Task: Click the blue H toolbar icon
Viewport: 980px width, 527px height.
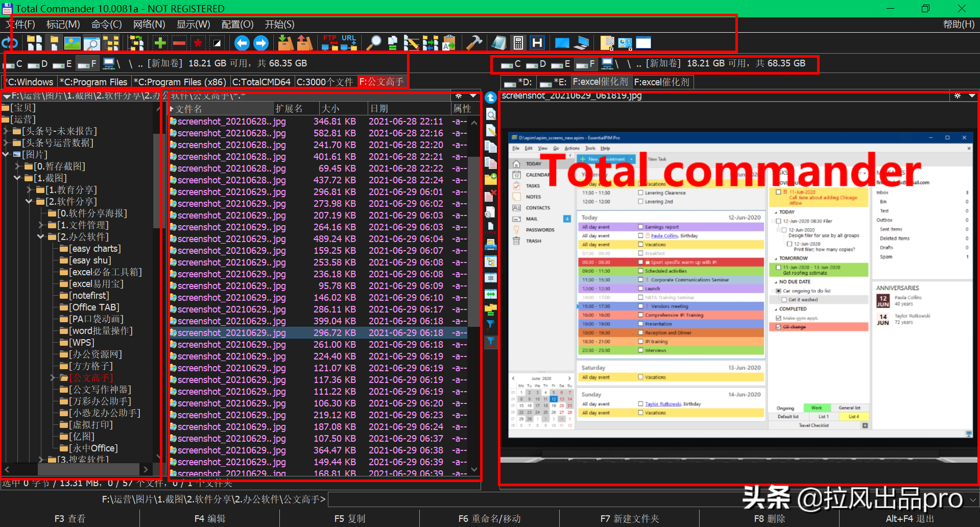Action: click(x=537, y=43)
